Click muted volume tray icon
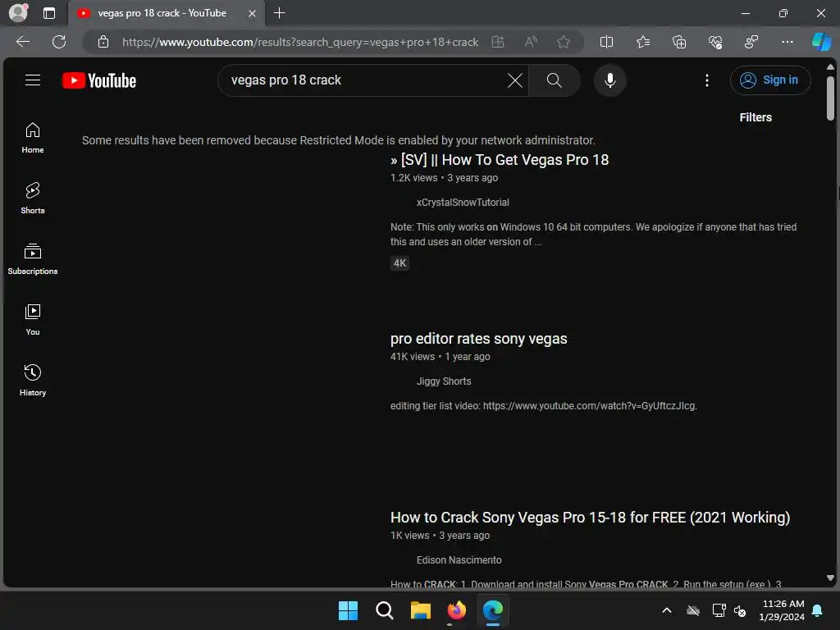The image size is (840, 630). tap(740, 610)
